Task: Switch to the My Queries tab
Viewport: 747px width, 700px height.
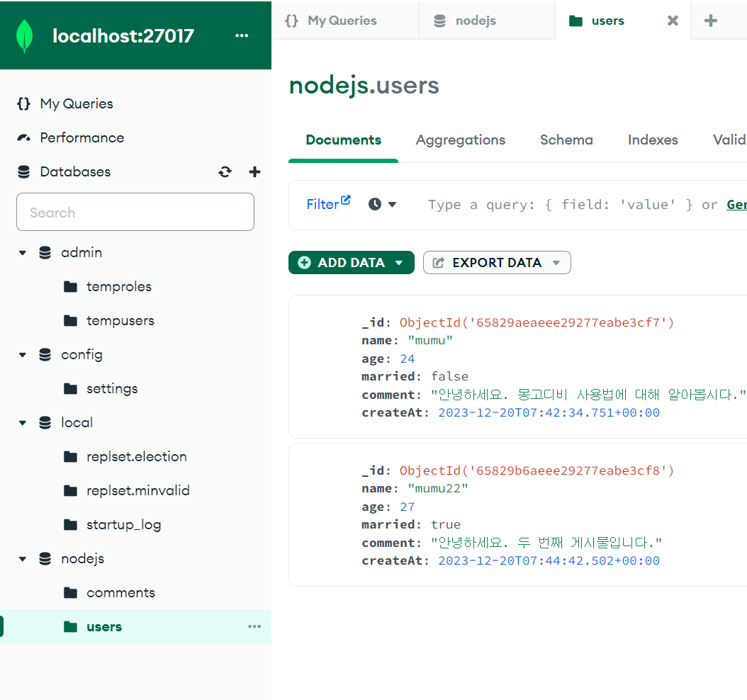Action: [x=345, y=21]
